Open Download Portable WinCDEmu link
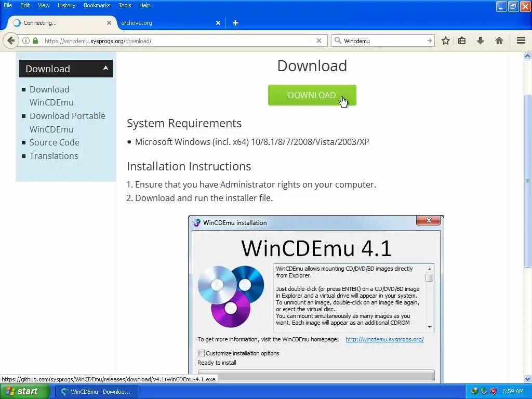This screenshot has width=532, height=399. point(67,123)
